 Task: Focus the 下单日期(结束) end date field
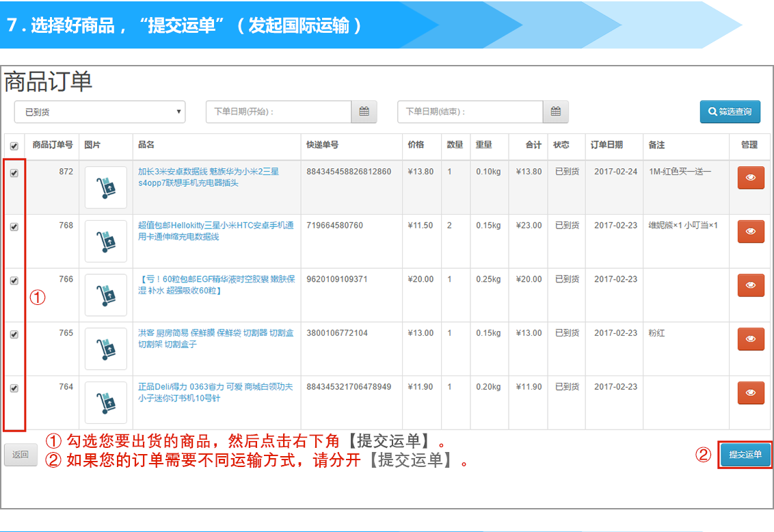click(x=470, y=111)
